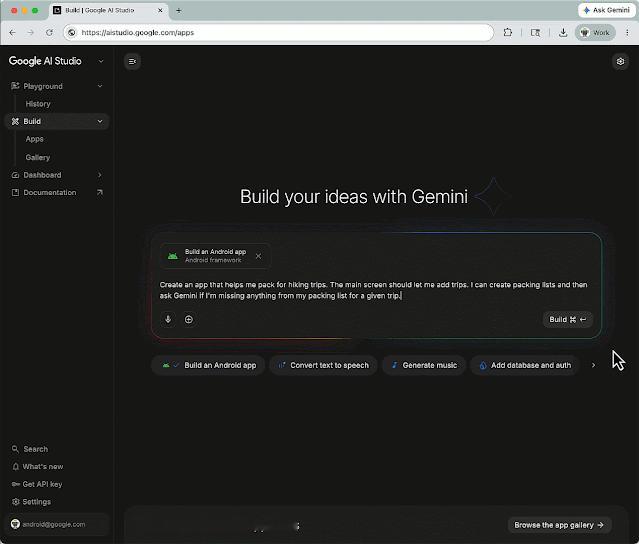Open the Chrome three-dot menu
Image resolution: width=639 pixels, height=544 pixels.
[x=627, y=33]
